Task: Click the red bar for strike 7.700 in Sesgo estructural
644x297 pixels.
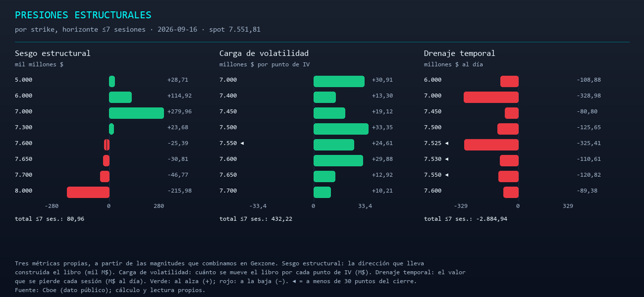Action: coord(105,176)
